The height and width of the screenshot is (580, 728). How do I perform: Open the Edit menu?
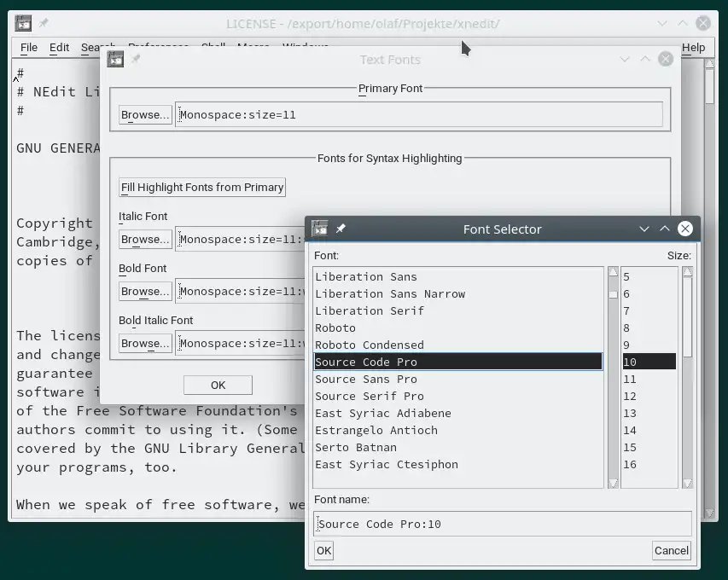[x=59, y=48]
